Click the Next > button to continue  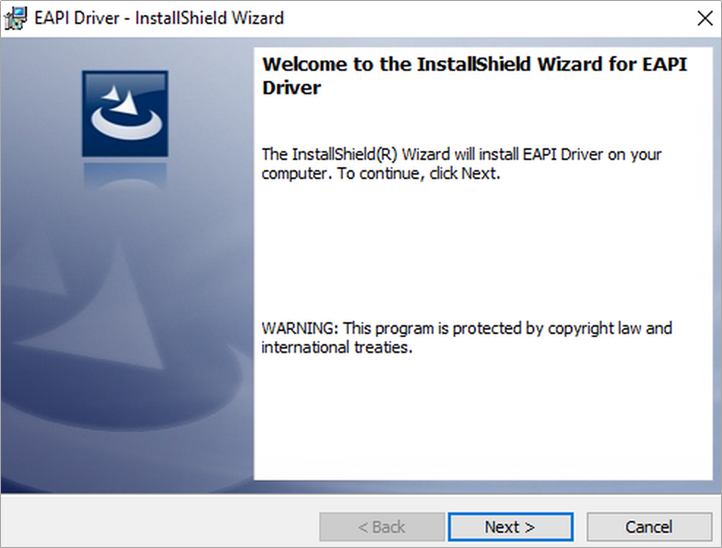tap(511, 526)
